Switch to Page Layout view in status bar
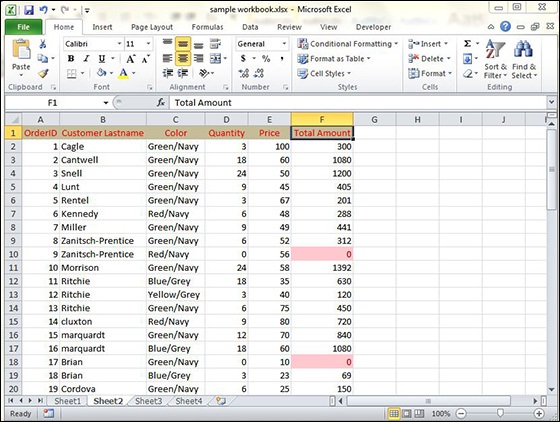The height and width of the screenshot is (422, 560). pos(406,413)
